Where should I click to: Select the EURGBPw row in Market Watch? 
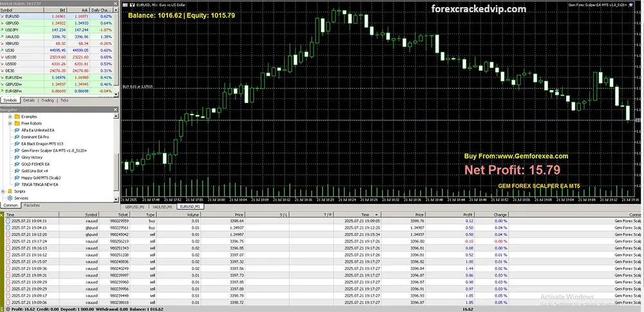click(57, 91)
